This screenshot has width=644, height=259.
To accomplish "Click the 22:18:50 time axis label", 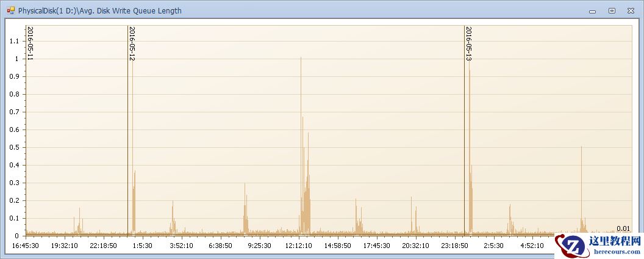I will click(104, 246).
